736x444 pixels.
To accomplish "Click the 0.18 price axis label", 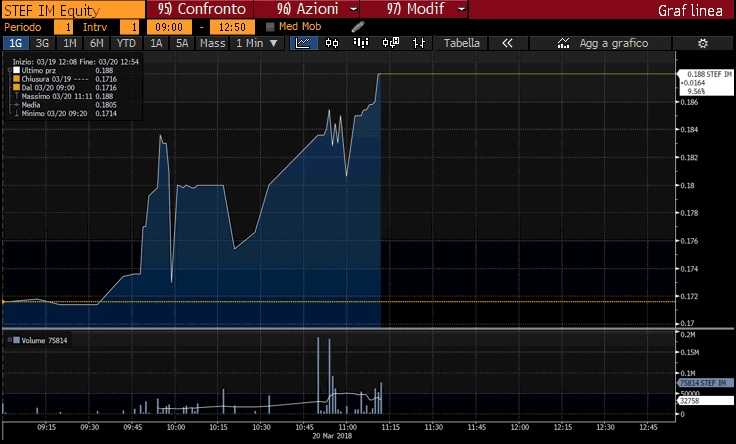I will pos(688,185).
